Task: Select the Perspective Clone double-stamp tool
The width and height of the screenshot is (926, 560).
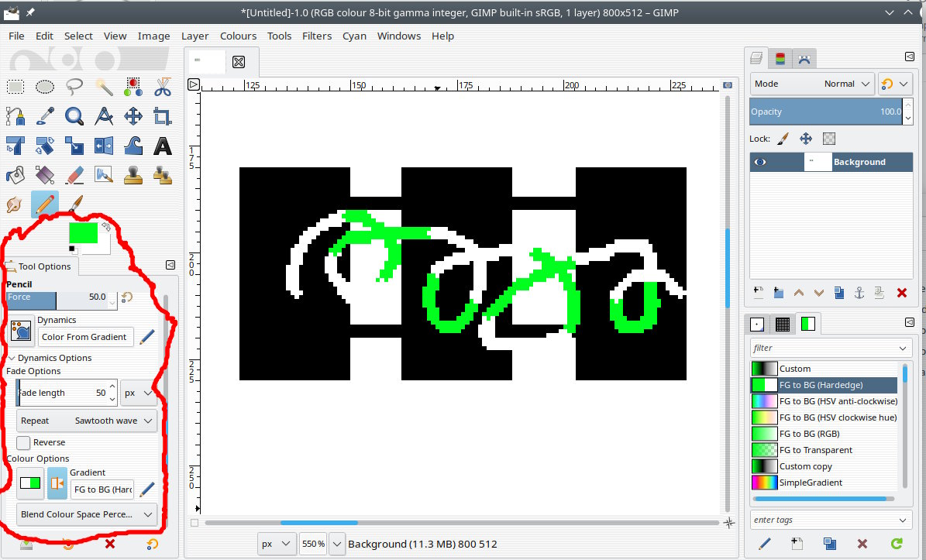Action: point(163,175)
